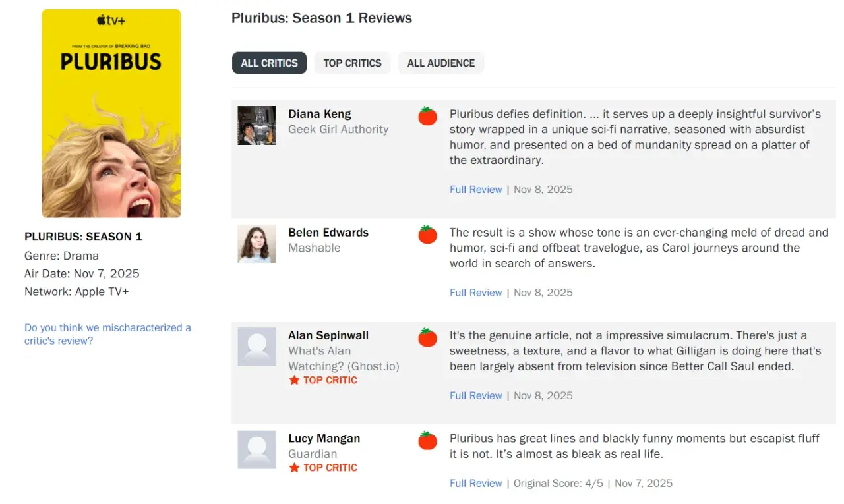Click the tomato icon on Lucy Mangan's review
Screen dimensions: 844x504
click(x=427, y=441)
